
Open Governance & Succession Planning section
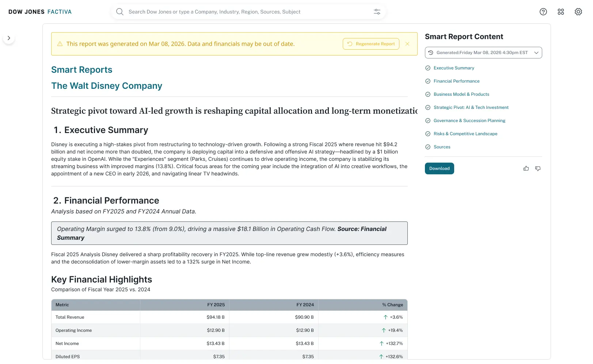(470, 121)
